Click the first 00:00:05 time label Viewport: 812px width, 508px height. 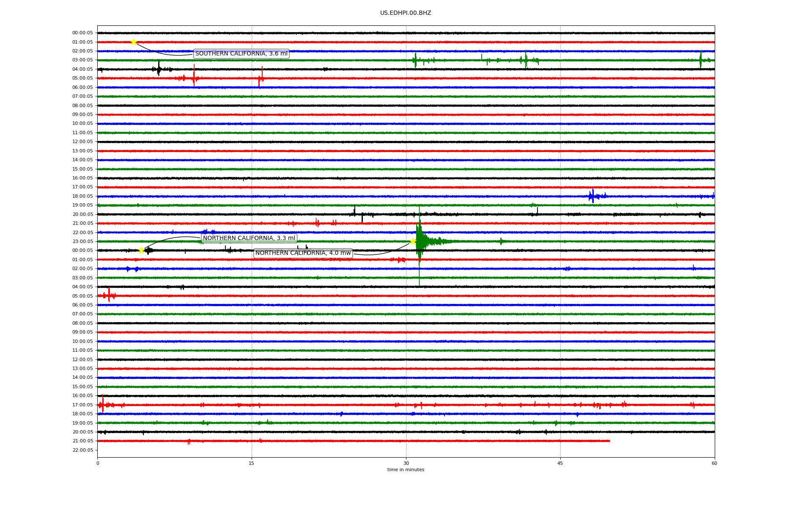(x=82, y=33)
